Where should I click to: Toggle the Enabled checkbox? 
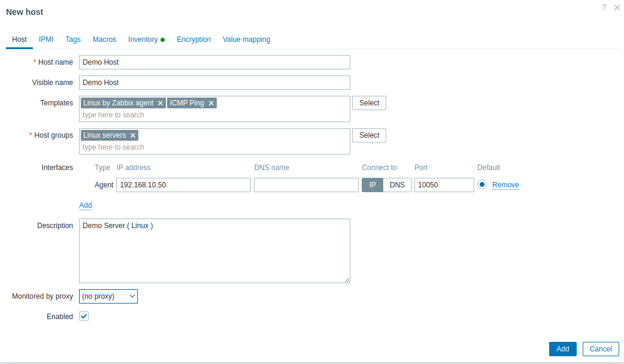tap(84, 316)
